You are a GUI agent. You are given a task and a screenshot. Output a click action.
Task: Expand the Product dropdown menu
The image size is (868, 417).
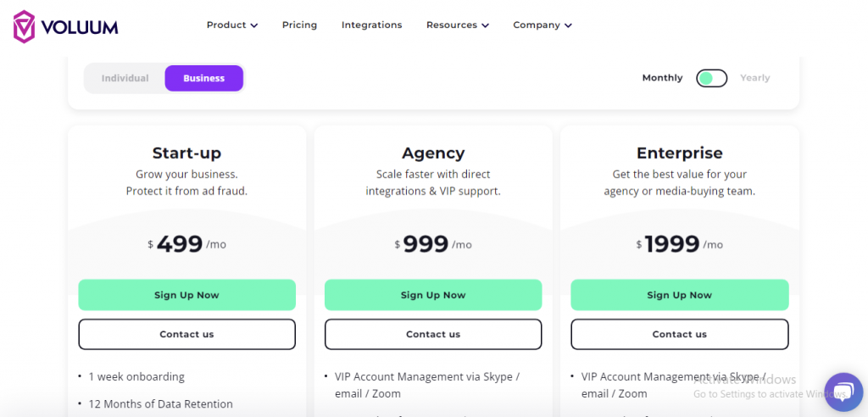232,25
